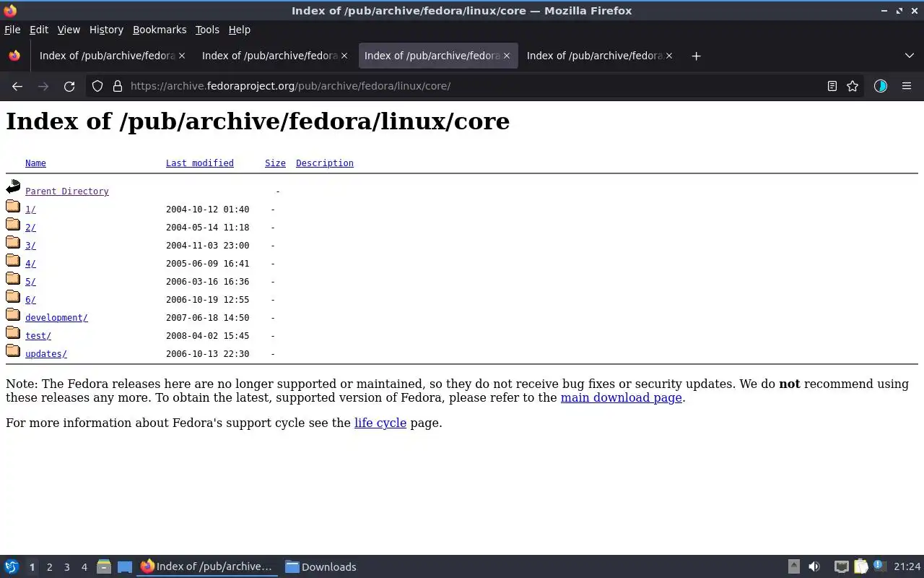Viewport: 924px width, 578px height.
Task: Sort listing by Last modified
Action: click(200, 163)
